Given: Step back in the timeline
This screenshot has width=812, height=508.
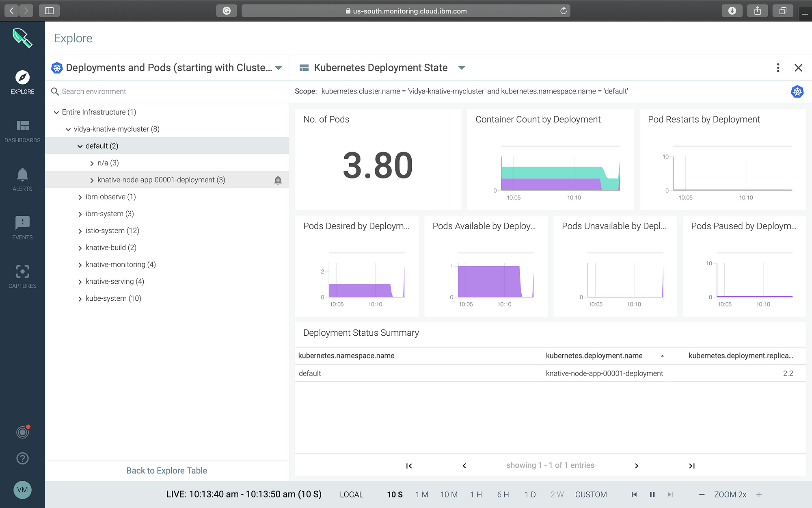Looking at the screenshot, I should tap(634, 495).
